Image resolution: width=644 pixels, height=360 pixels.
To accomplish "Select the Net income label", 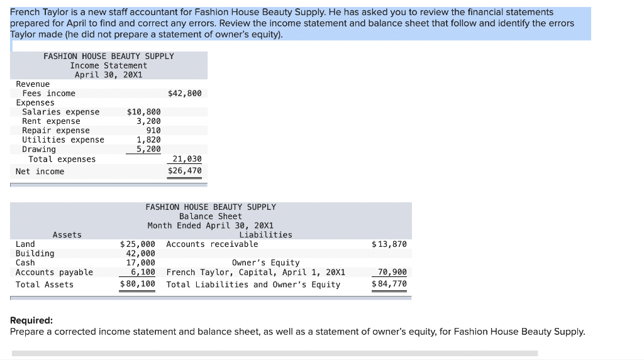I will (40, 171).
